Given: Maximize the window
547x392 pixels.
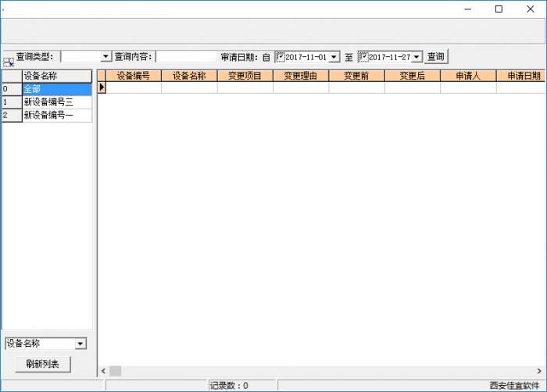Looking at the screenshot, I should pyautogui.click(x=499, y=9).
